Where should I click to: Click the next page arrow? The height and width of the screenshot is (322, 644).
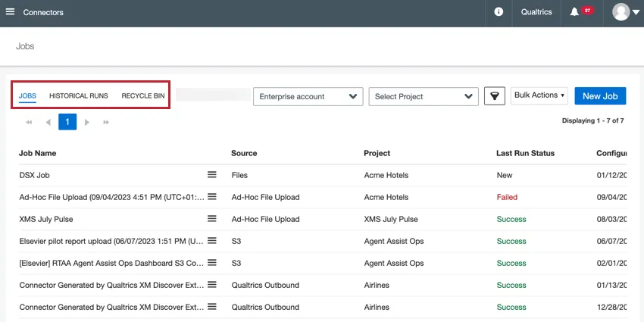[87, 122]
